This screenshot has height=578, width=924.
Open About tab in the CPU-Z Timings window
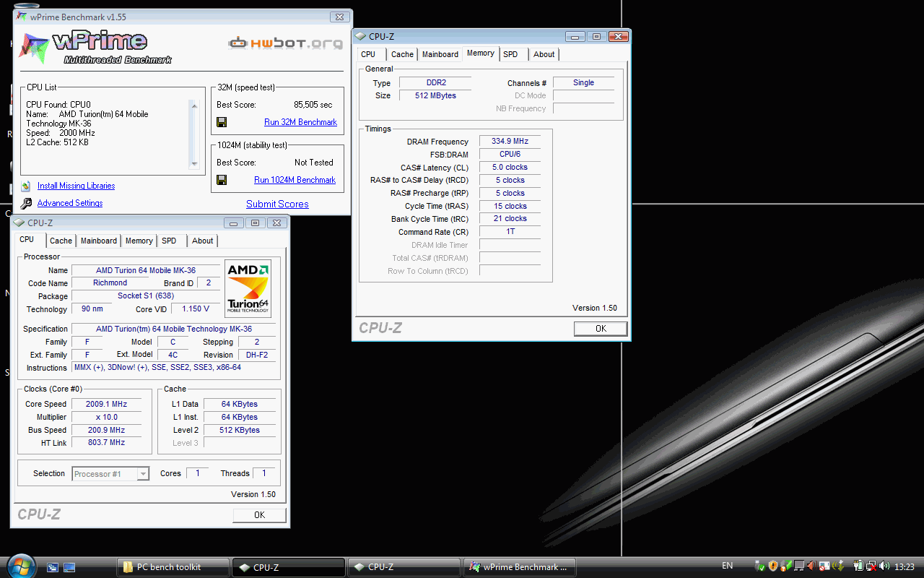click(544, 54)
